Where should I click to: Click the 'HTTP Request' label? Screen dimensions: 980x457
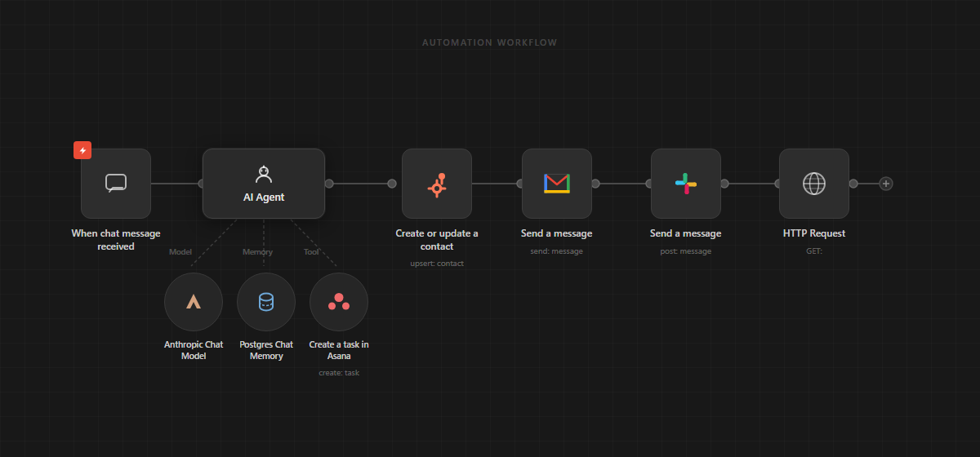coord(814,233)
